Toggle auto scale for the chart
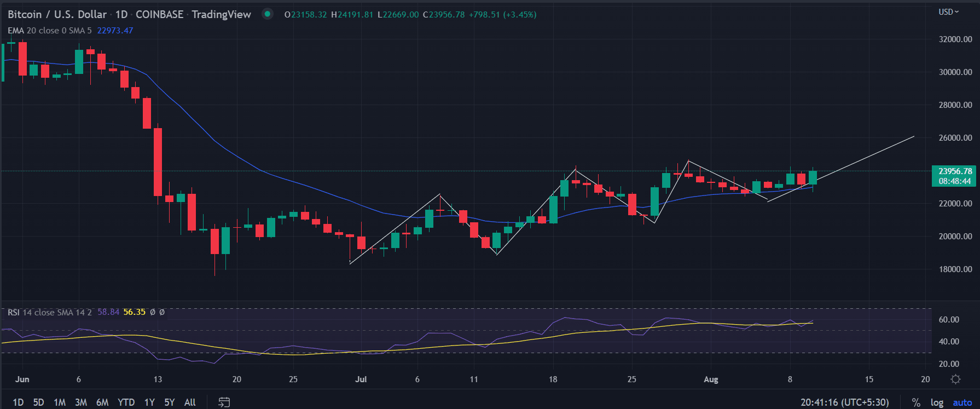The width and height of the screenshot is (980, 409). click(x=962, y=402)
